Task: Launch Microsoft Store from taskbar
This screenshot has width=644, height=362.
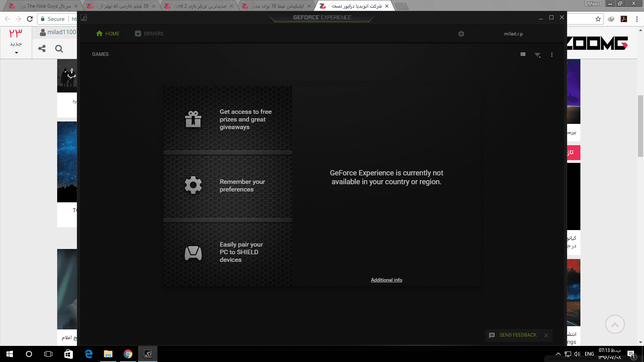Action: pos(69,354)
